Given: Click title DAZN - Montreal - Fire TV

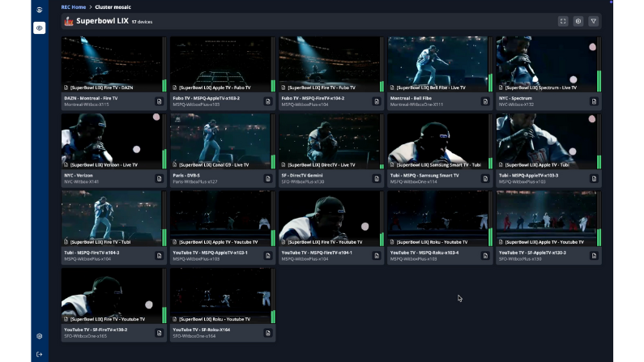Looking at the screenshot, I should click(91, 98).
